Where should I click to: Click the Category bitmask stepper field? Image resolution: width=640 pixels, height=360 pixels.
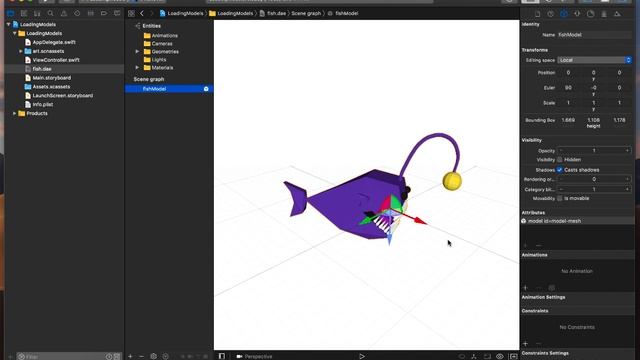[594, 189]
